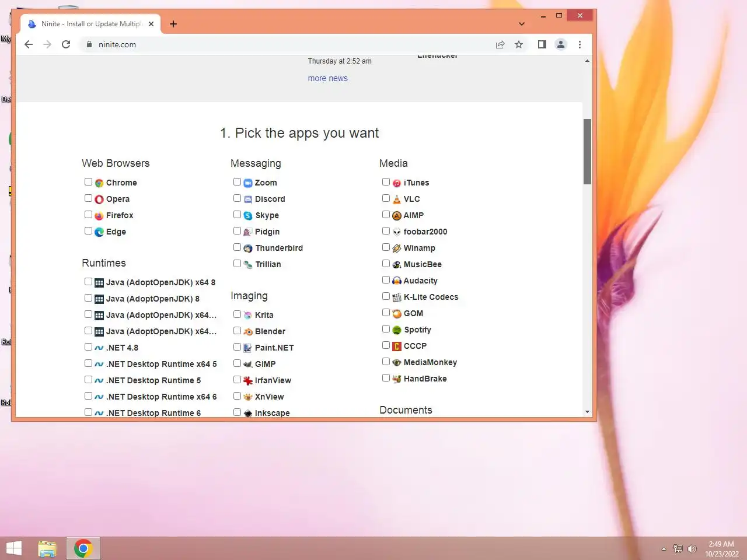Show hidden tray icons arrow
The width and height of the screenshot is (747, 560).
click(x=664, y=549)
